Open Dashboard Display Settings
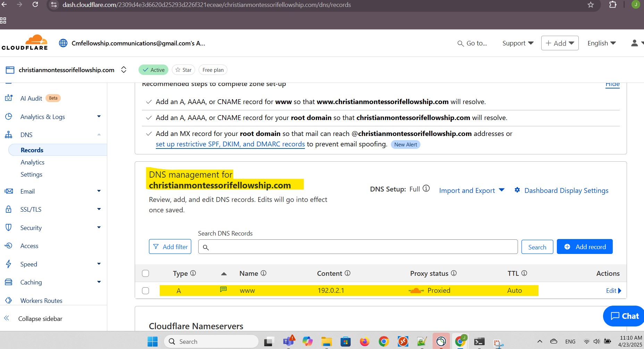The image size is (644, 349). [566, 190]
